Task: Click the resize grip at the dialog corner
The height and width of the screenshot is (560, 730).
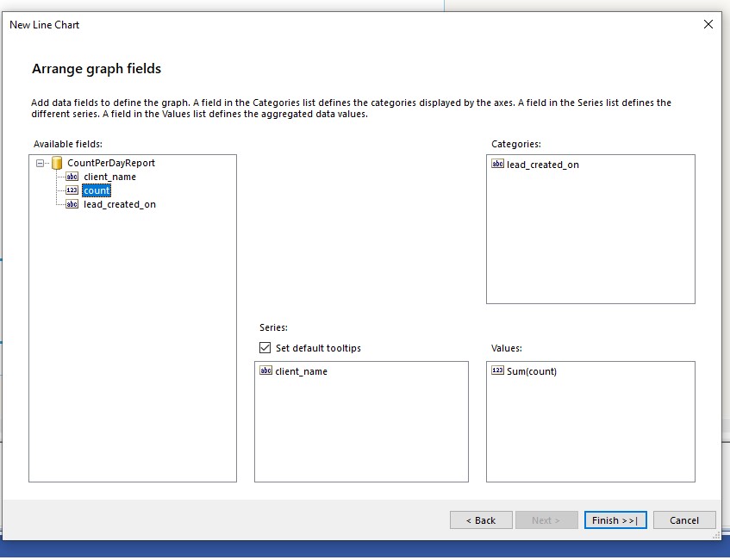Action: (x=716, y=536)
